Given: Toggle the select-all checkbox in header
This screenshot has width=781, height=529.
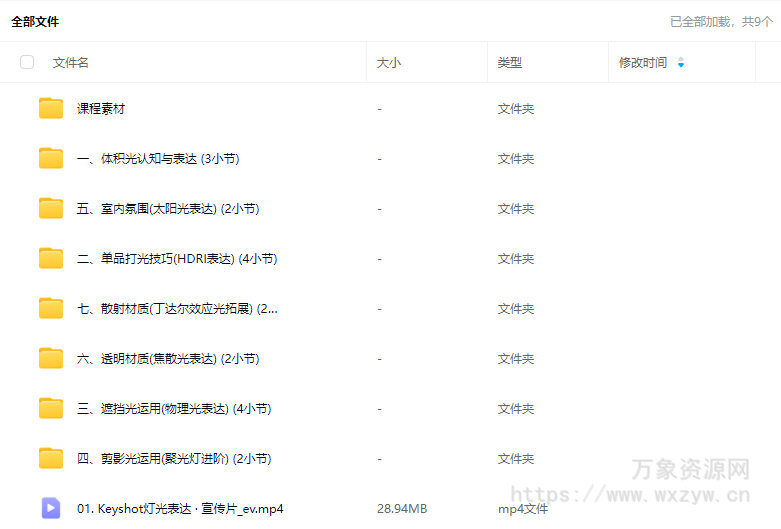Looking at the screenshot, I should tap(27, 62).
